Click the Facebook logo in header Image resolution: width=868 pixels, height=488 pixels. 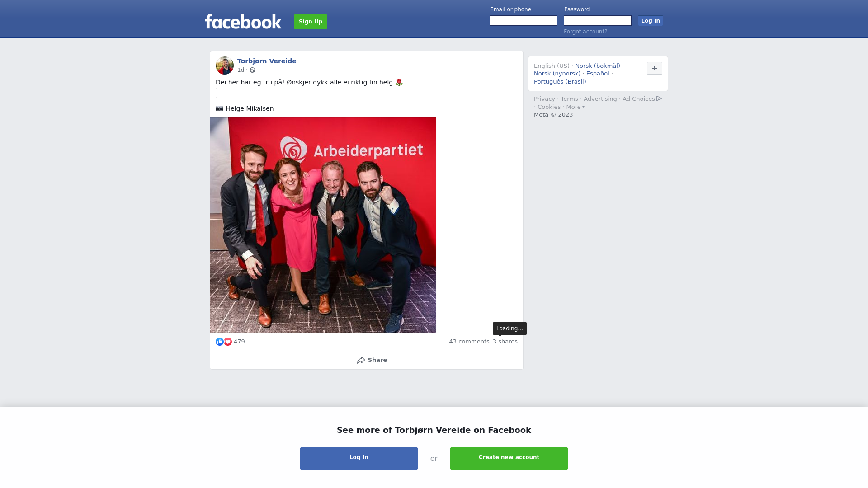[243, 21]
